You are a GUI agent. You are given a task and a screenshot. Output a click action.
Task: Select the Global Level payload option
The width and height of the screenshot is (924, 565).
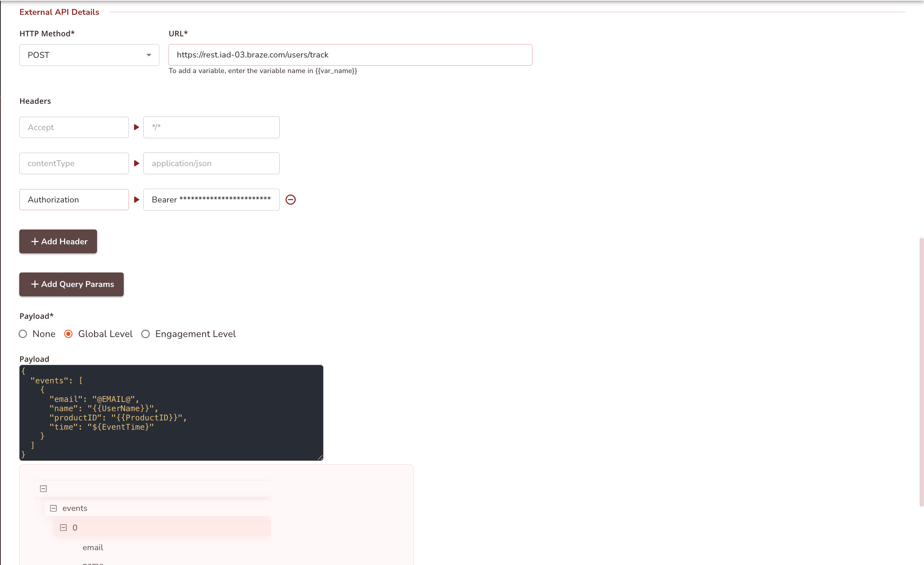pyautogui.click(x=68, y=334)
